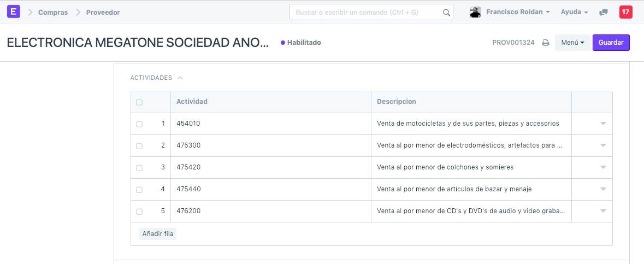Click the PROV001324 identifier
Screen dimensions: 644x264
coord(513,42)
